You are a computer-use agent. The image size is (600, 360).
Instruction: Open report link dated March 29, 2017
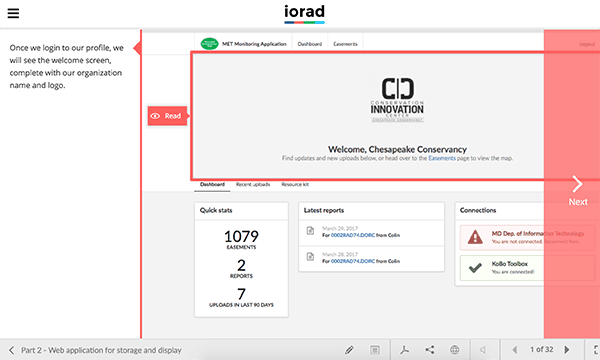352,235
